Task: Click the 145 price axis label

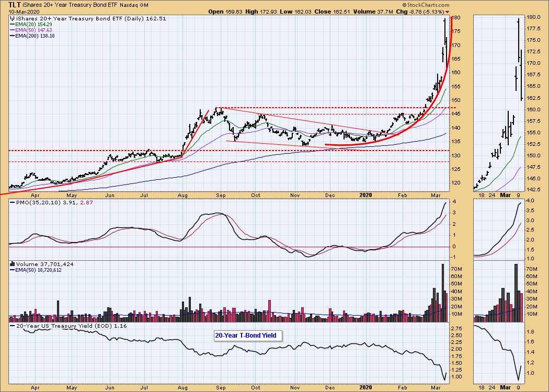Action: [x=456, y=114]
